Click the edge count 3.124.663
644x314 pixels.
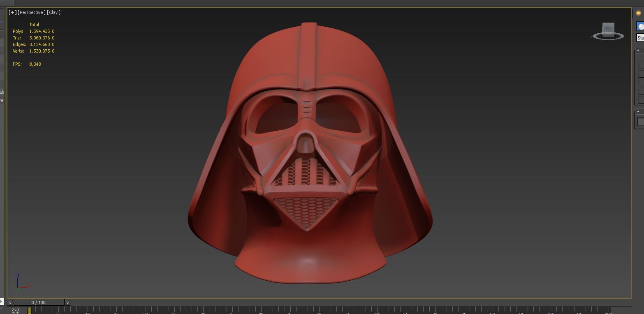click(x=40, y=44)
